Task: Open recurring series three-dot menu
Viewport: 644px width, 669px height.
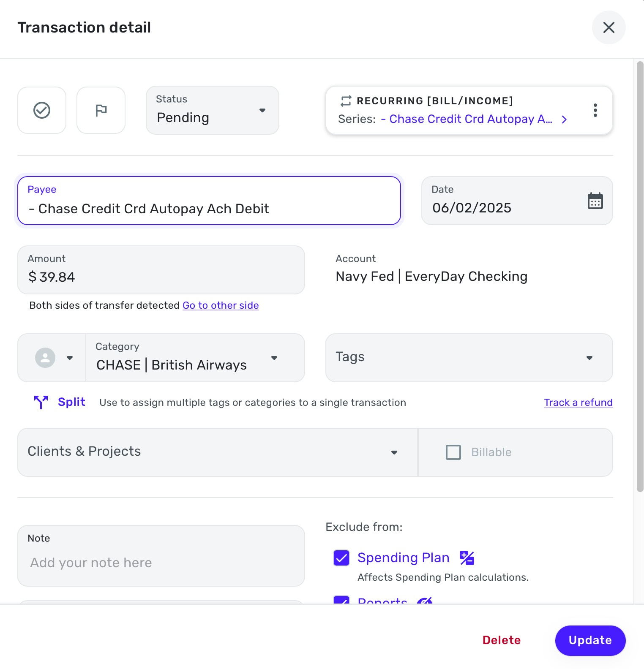Action: click(595, 110)
